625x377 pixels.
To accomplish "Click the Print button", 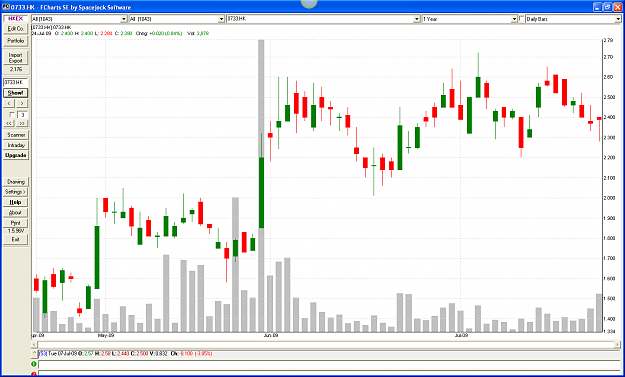I will point(16,223).
